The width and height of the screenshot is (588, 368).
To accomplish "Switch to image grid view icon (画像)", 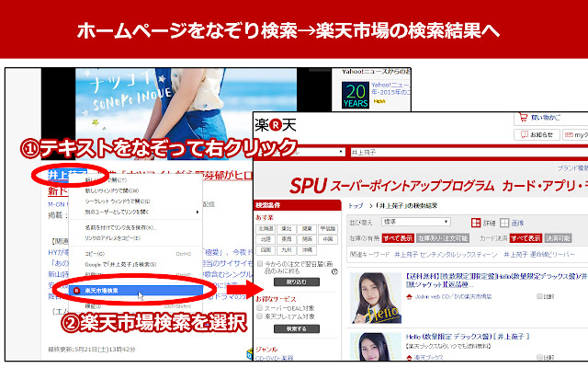I will (x=504, y=223).
